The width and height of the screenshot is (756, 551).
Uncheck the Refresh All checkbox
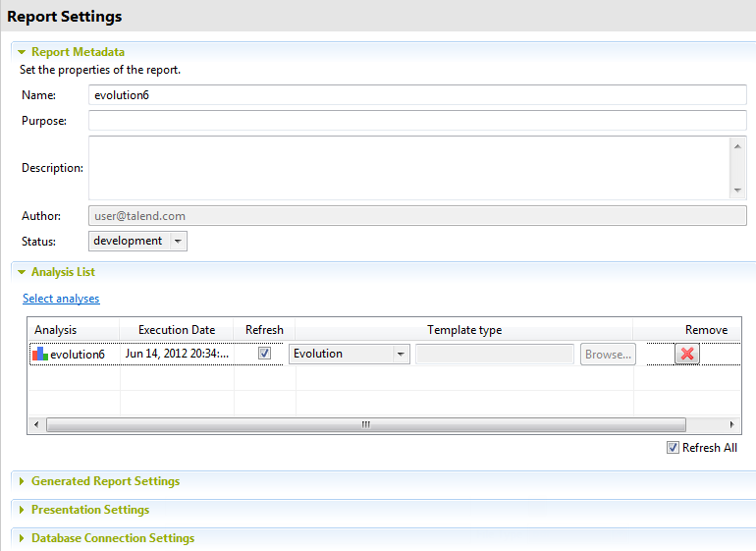673,447
